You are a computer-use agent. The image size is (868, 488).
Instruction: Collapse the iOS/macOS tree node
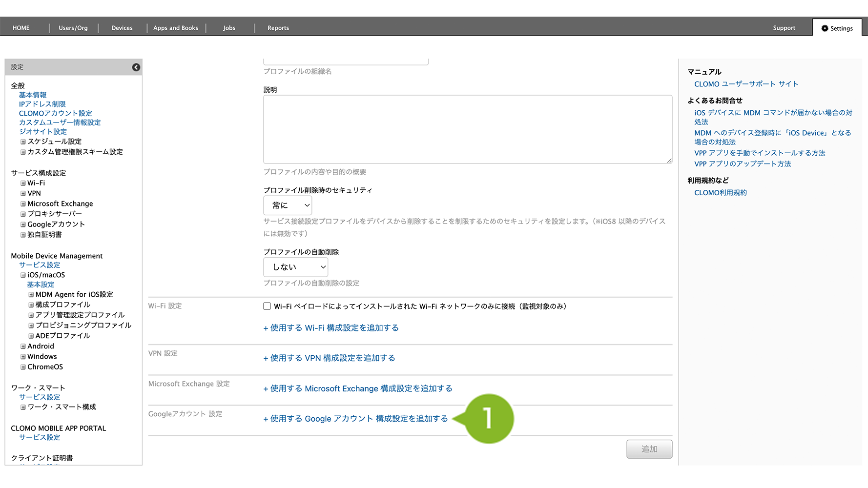[23, 275]
